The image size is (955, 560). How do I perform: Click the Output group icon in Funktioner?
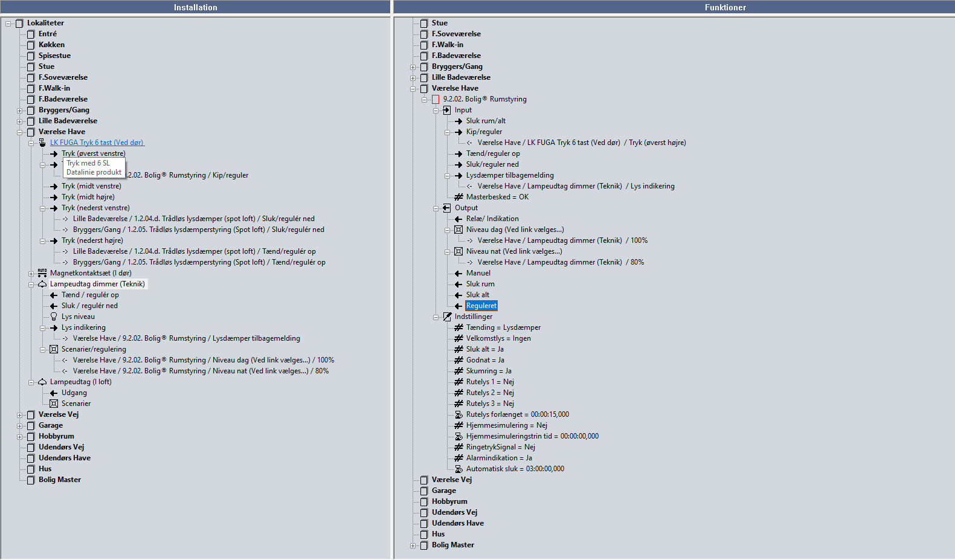point(447,208)
